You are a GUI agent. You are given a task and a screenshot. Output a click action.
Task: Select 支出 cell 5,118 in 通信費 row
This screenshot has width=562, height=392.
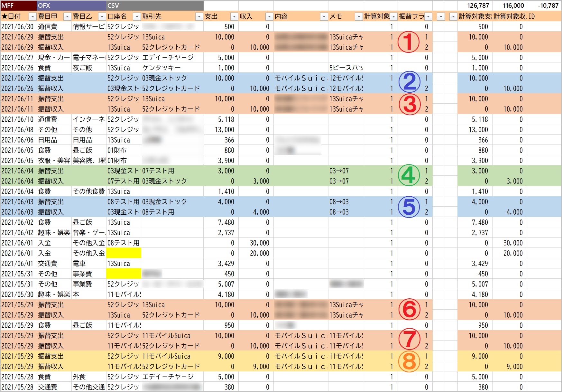tap(221, 119)
